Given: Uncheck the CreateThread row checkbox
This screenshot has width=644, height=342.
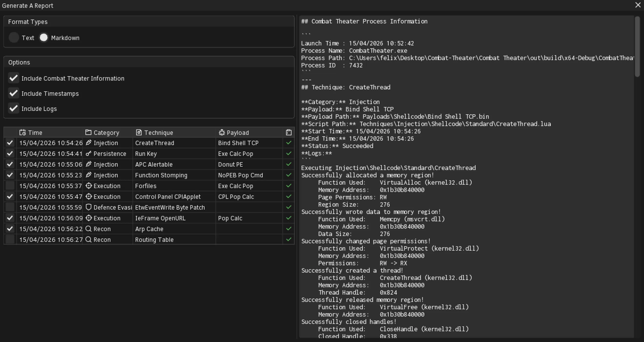Looking at the screenshot, I should (x=10, y=143).
